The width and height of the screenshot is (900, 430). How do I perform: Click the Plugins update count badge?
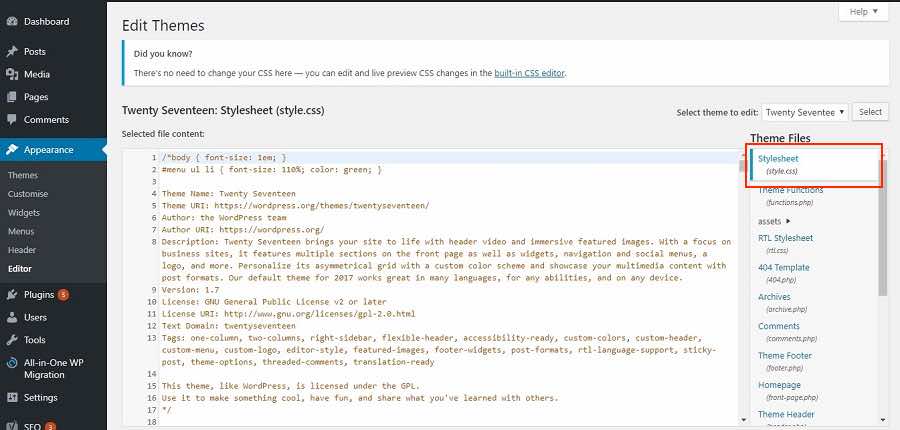coord(63,295)
